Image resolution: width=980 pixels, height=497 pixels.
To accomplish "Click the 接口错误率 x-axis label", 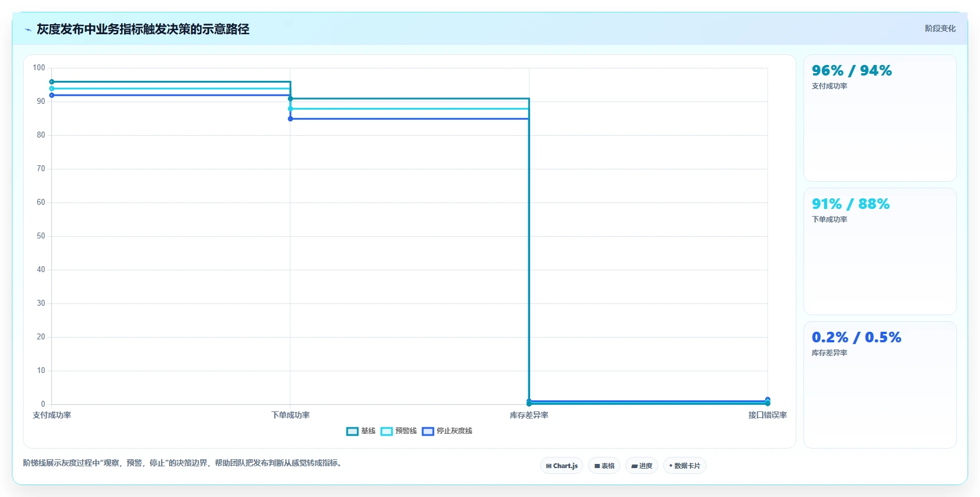I will tap(767, 416).
